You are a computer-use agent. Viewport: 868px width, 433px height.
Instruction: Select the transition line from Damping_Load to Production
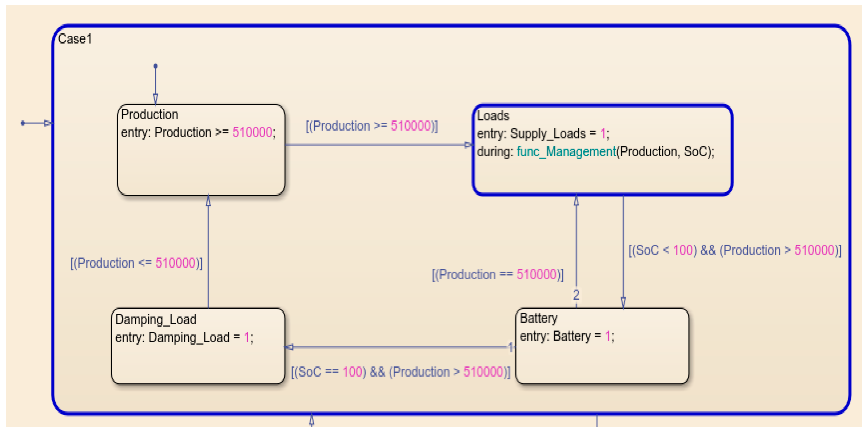(x=208, y=251)
